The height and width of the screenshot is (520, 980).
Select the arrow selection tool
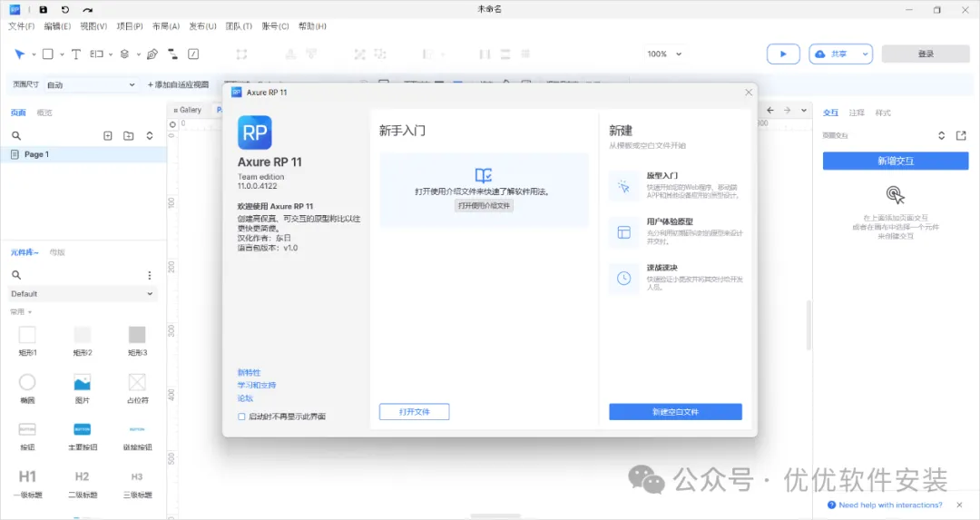click(19, 54)
